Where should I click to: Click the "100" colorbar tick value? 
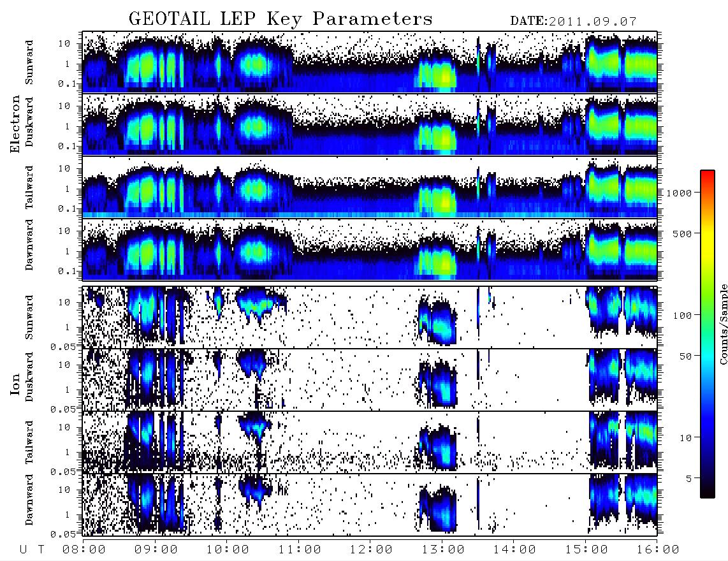pyautogui.click(x=683, y=316)
